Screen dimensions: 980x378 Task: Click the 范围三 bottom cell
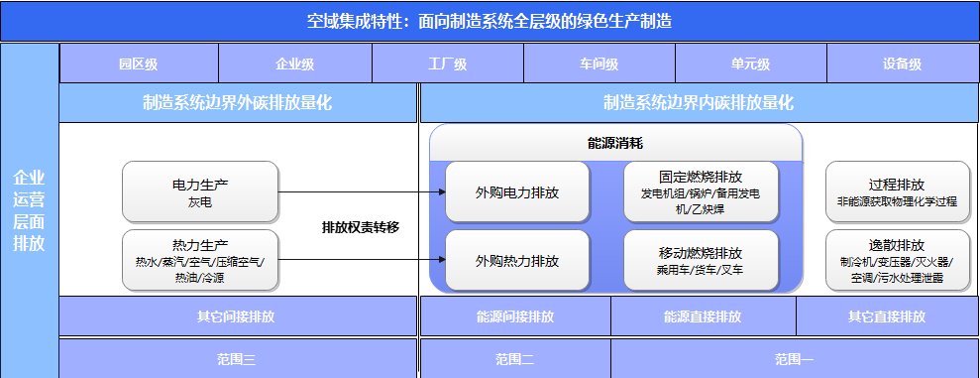point(238,358)
